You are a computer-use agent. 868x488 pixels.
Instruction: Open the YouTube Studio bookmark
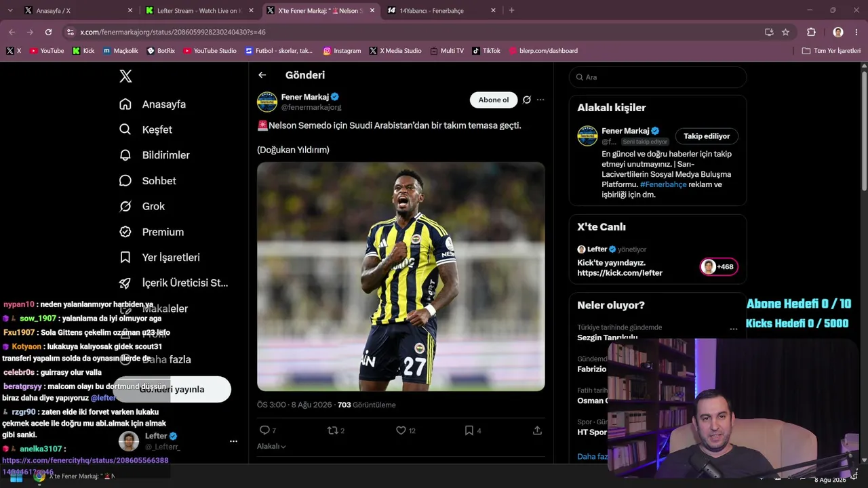(x=210, y=51)
